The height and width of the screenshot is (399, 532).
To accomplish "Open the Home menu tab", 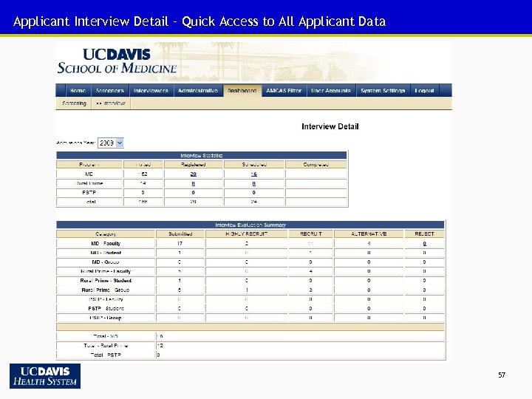I will click(78, 91).
